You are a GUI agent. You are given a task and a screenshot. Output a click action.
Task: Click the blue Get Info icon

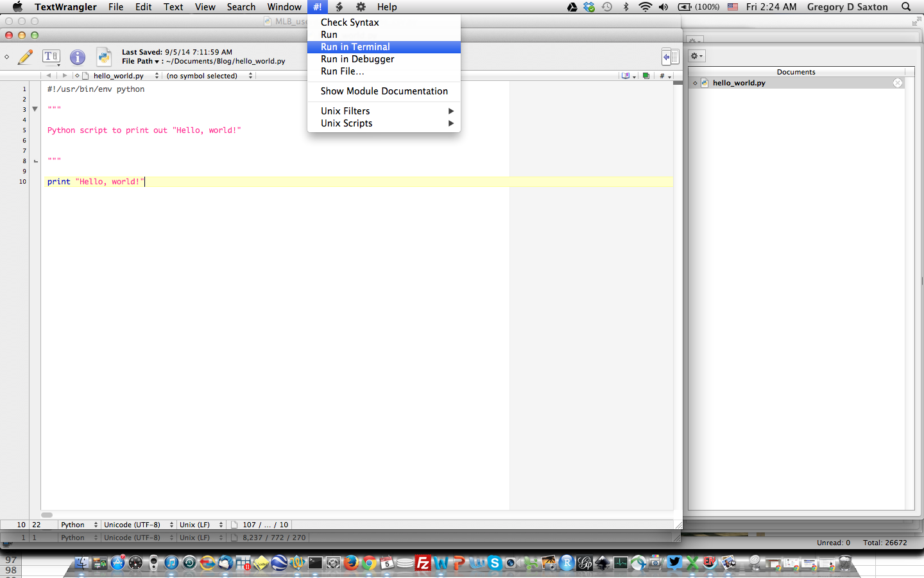[78, 57]
